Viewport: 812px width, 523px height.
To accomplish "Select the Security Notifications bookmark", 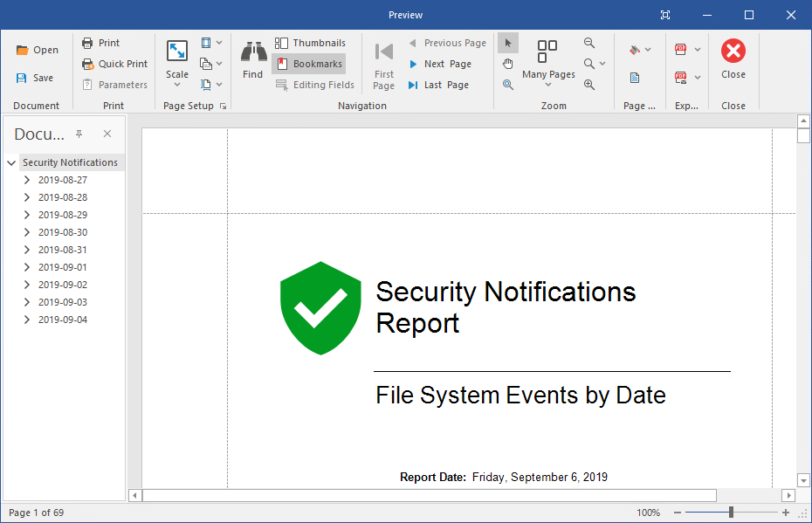I will click(70, 162).
